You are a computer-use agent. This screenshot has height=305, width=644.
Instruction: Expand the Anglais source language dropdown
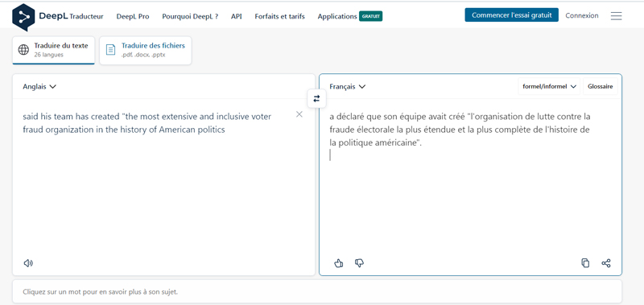point(39,87)
